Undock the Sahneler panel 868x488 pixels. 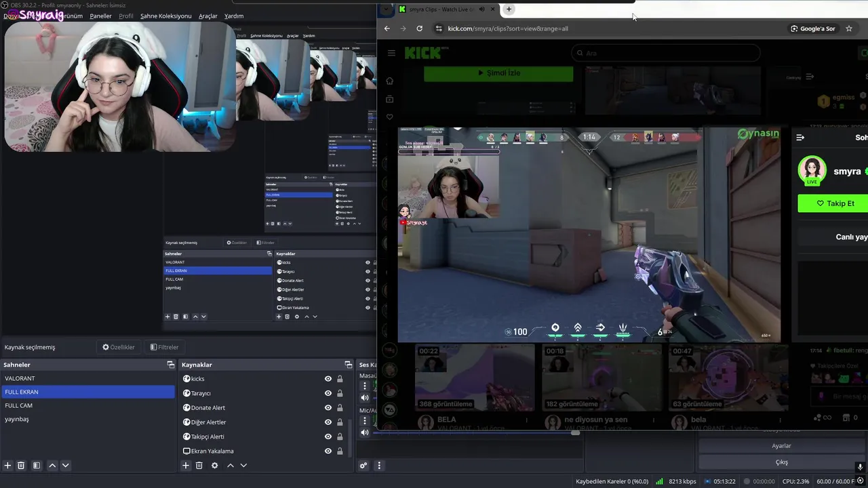(x=171, y=365)
